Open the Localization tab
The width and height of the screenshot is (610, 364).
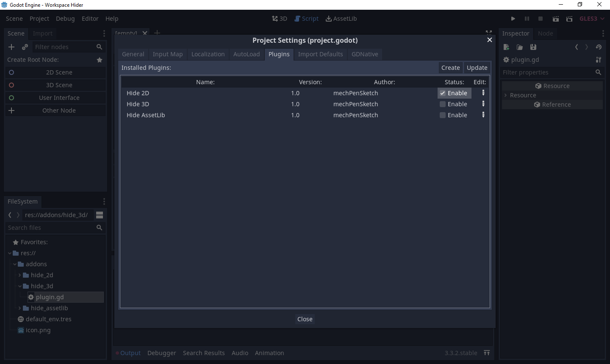(x=208, y=54)
